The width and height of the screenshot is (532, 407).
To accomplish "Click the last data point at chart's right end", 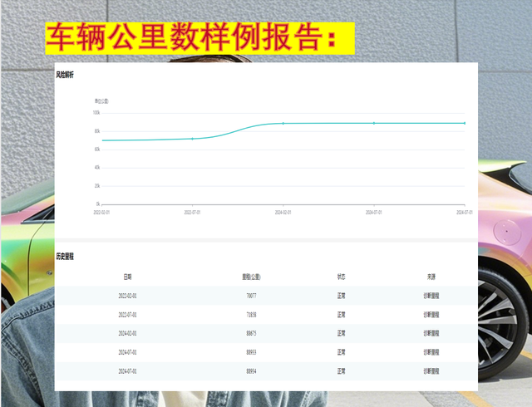I will point(464,123).
